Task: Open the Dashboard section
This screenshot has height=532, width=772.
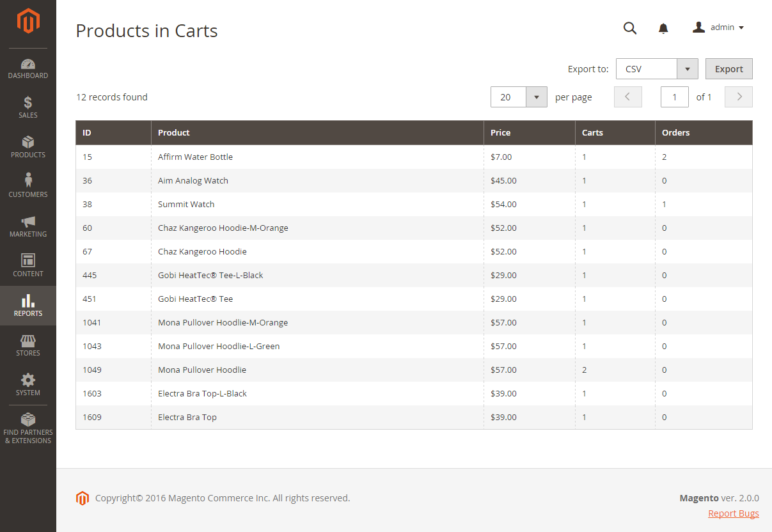Action: [x=28, y=68]
